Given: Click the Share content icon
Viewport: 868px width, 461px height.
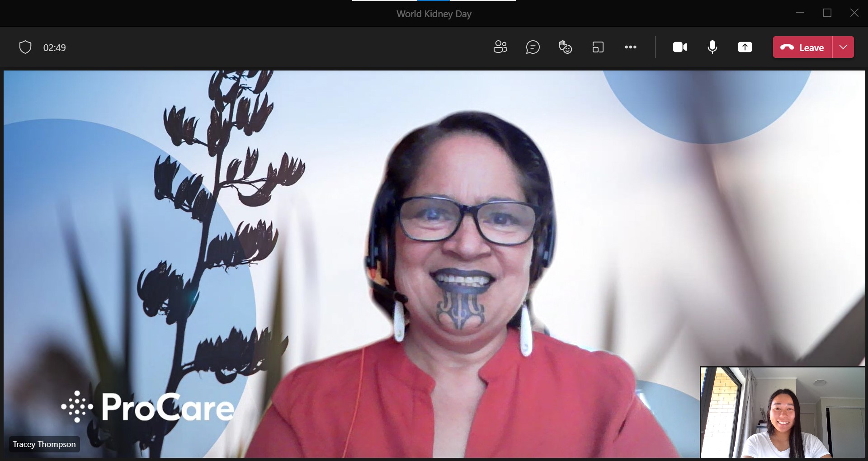Looking at the screenshot, I should (x=745, y=47).
